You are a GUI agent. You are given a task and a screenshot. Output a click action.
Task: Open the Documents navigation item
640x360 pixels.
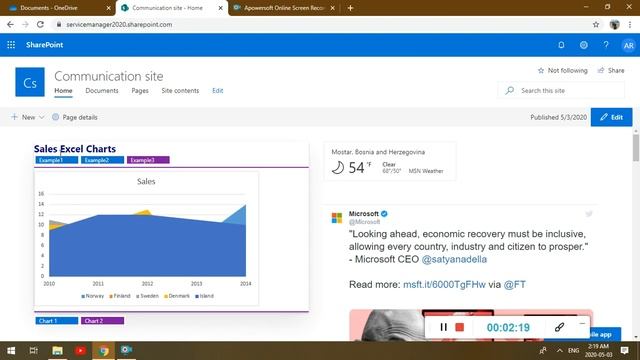tap(102, 91)
